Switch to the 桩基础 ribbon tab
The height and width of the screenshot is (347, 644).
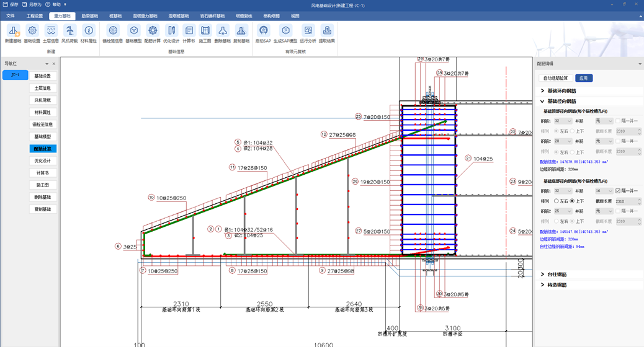tap(115, 16)
